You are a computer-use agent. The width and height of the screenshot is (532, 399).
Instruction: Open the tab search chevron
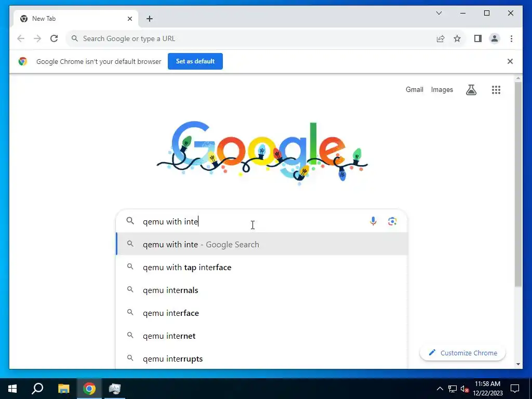click(x=439, y=13)
